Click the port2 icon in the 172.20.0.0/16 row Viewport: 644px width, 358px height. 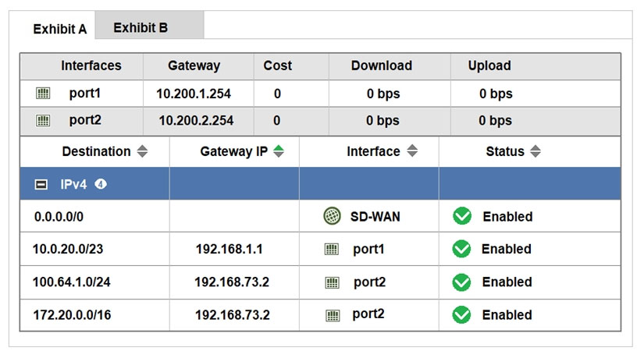click(332, 316)
